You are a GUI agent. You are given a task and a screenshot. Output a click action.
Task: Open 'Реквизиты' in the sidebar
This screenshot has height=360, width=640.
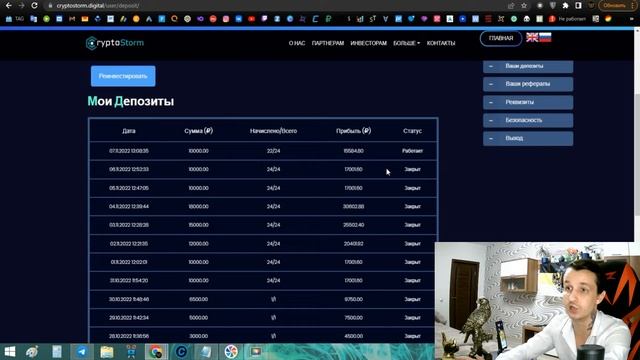tap(528, 102)
